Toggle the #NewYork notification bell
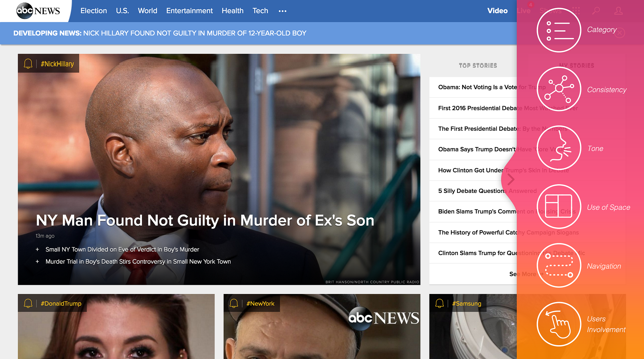Image resolution: width=644 pixels, height=359 pixels. coord(234,303)
